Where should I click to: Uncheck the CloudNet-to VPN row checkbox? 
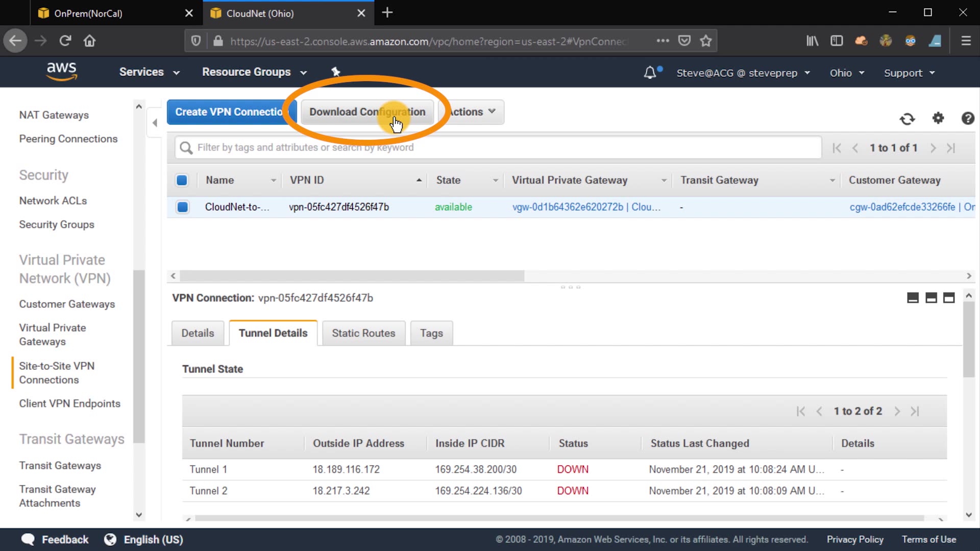[182, 207]
